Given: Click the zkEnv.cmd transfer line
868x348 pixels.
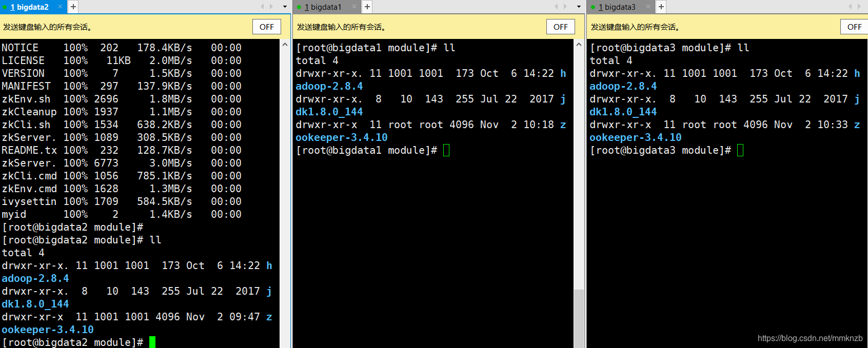Looking at the screenshot, I should 122,189.
